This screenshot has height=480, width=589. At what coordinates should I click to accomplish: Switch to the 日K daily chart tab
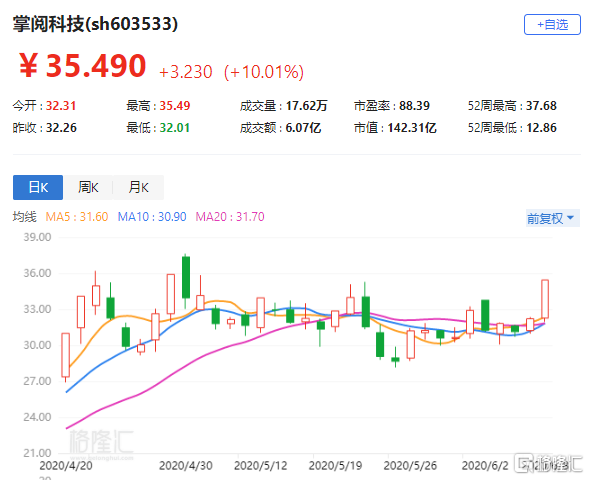coord(38,187)
